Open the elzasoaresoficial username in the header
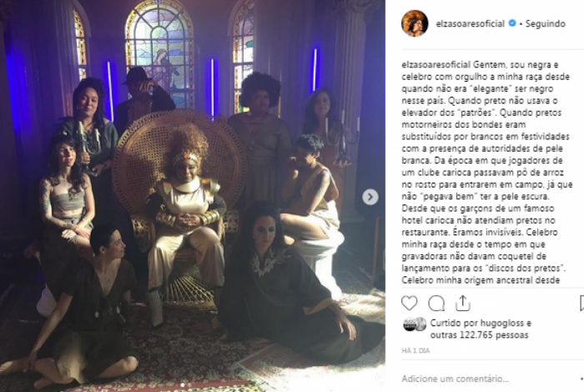Viewport: 584px width, 392px height. coord(470,23)
